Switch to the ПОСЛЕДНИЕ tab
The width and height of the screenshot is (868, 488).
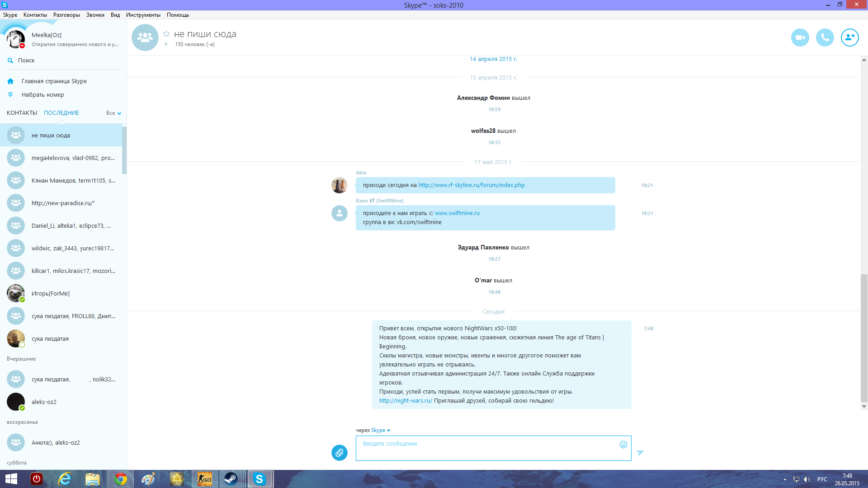61,113
